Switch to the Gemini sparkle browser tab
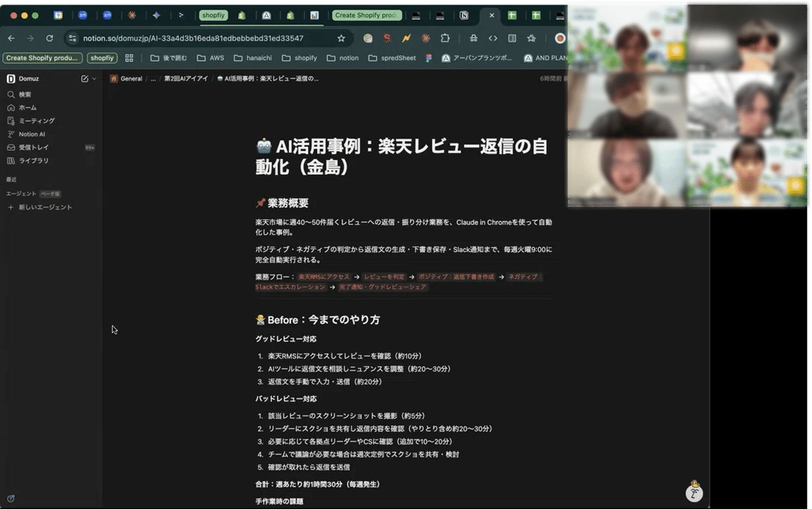This screenshot has width=812, height=509. (156, 15)
